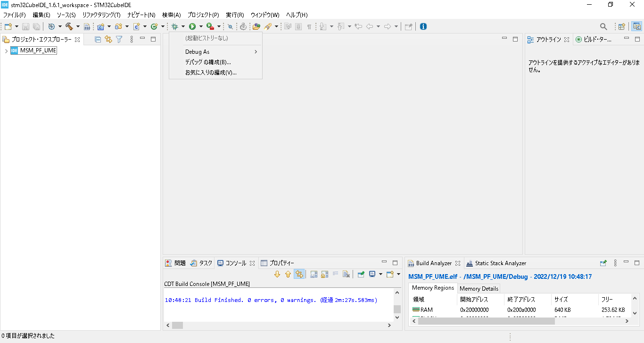The image size is (644, 343).
Task: Click the Pin Console icon
Action: (361, 274)
